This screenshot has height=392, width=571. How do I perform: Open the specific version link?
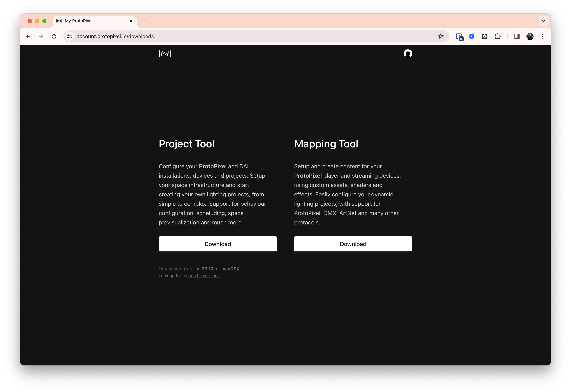point(203,276)
